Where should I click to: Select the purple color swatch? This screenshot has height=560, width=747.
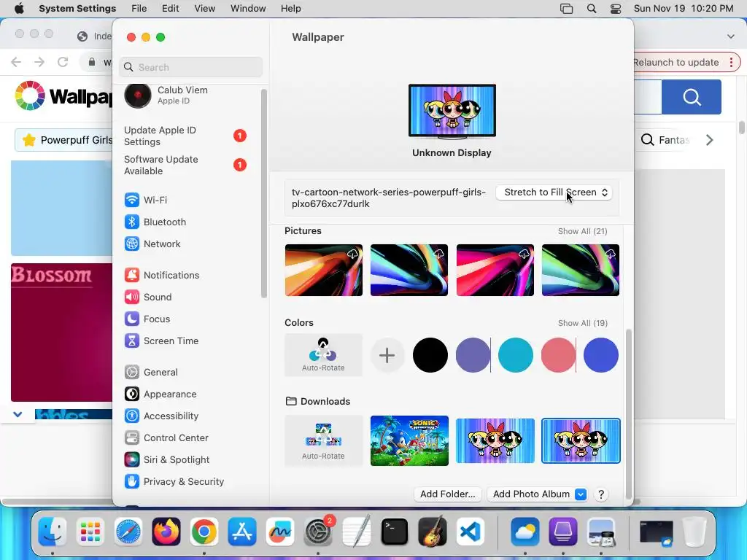[473, 355]
